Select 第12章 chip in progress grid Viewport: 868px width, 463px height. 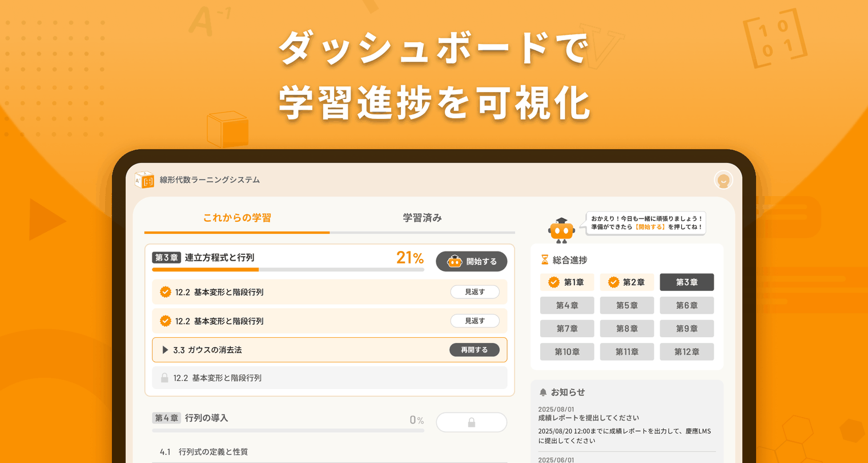click(x=687, y=352)
